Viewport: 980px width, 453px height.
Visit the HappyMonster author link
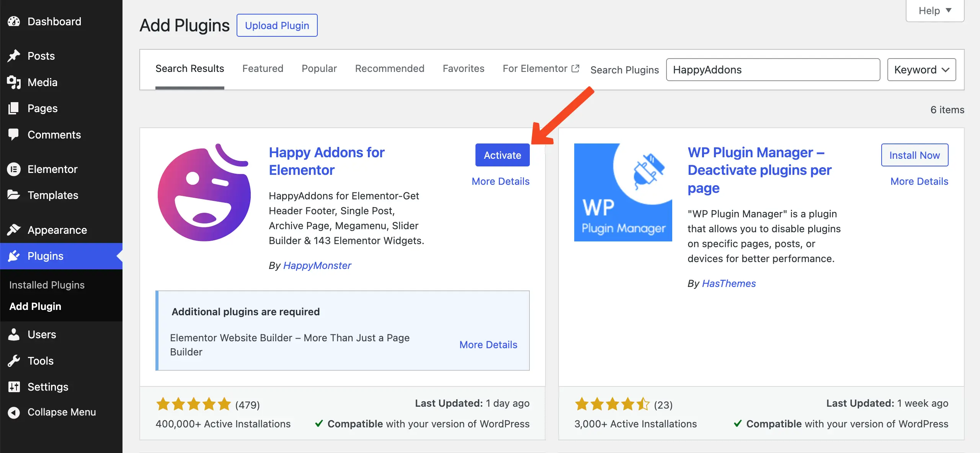[317, 265]
